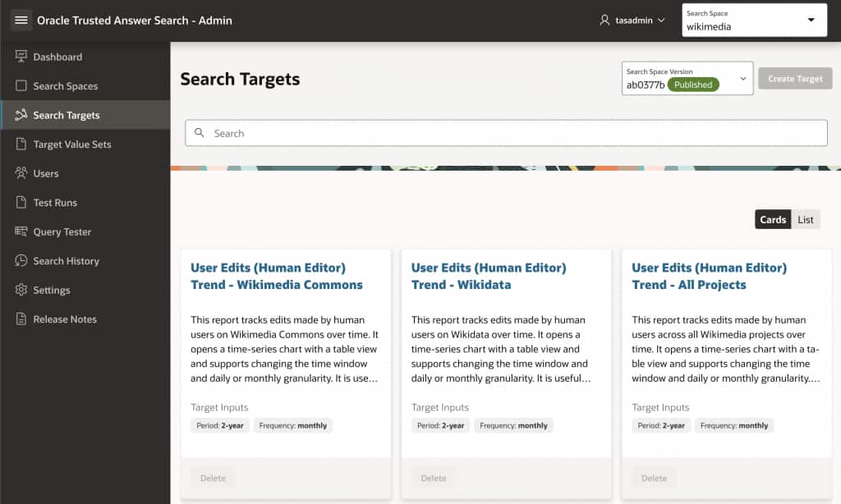Toggle the hamburger navigation menu
The width and height of the screenshot is (841, 504).
tap(21, 21)
